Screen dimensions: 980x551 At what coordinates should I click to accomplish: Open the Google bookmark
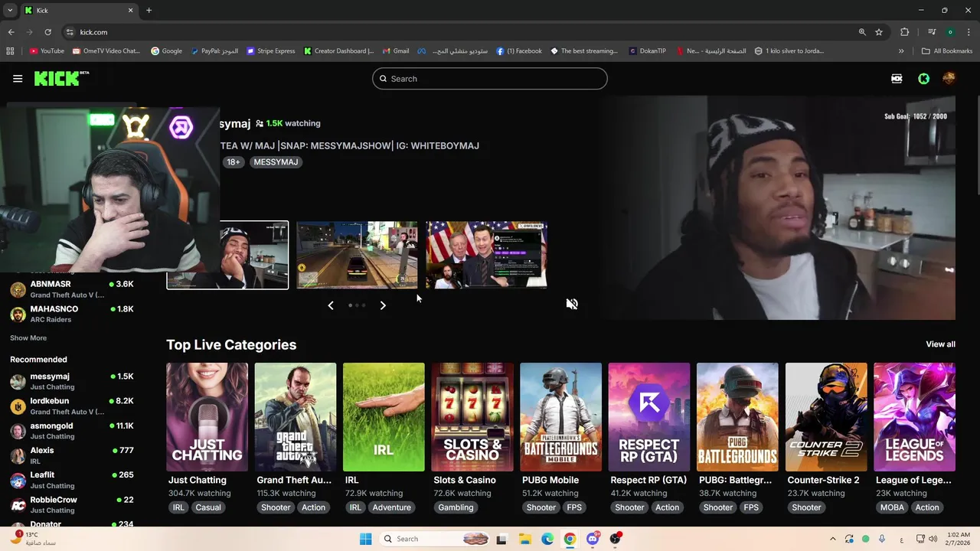pos(166,51)
